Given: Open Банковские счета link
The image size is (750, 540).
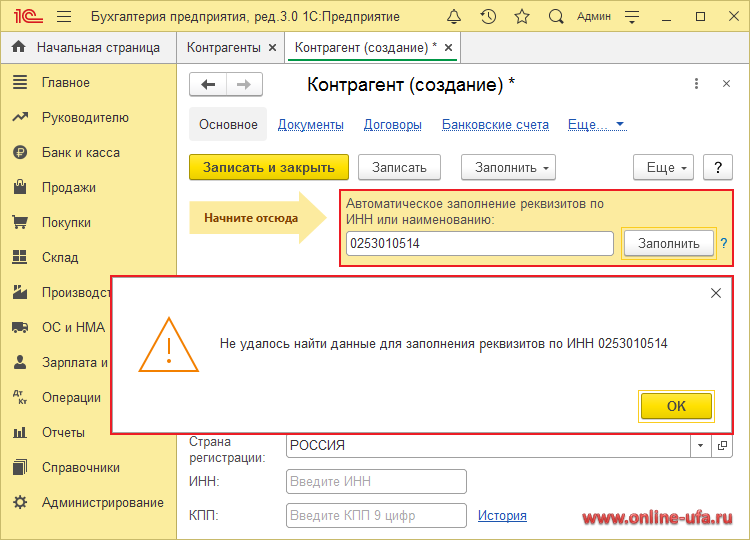Looking at the screenshot, I should (x=495, y=124).
